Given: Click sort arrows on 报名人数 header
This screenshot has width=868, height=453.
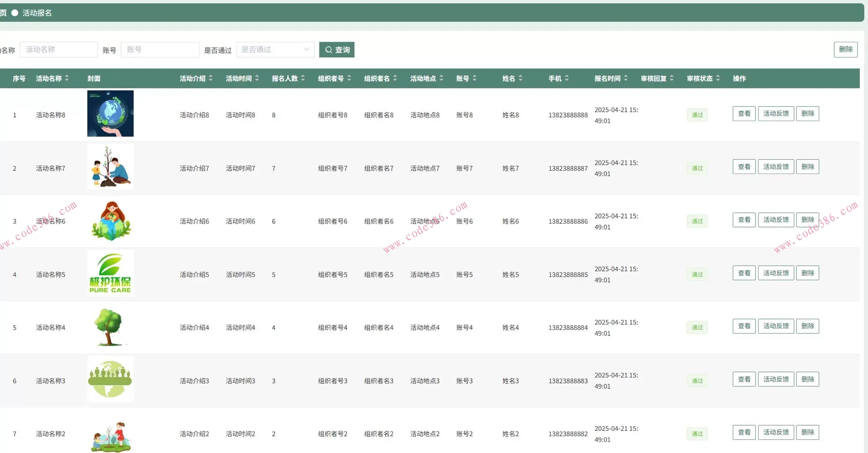Looking at the screenshot, I should [303, 78].
